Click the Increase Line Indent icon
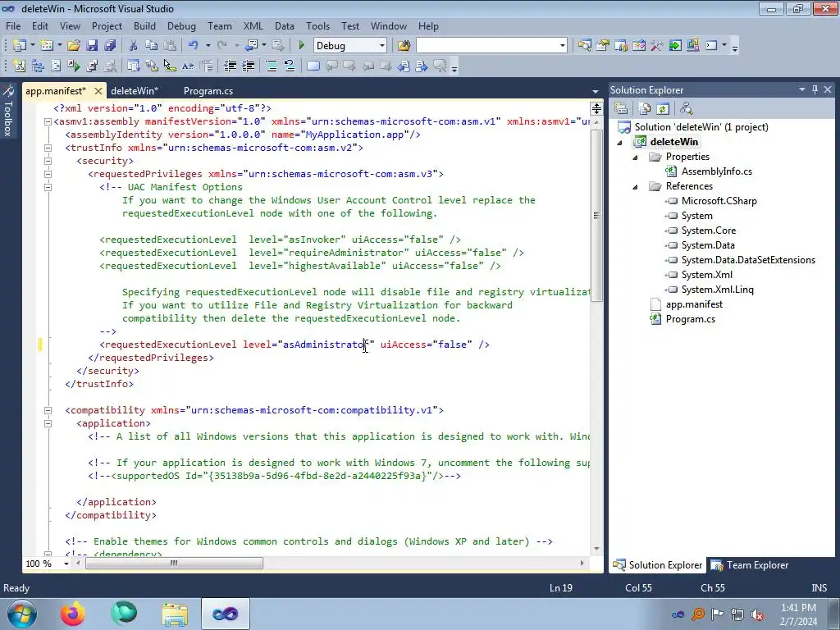This screenshot has width=840, height=630. click(249, 66)
